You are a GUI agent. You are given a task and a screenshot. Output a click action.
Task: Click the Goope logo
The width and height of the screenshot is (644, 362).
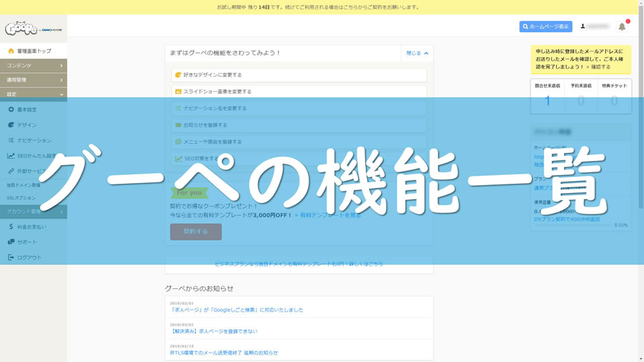tap(34, 29)
